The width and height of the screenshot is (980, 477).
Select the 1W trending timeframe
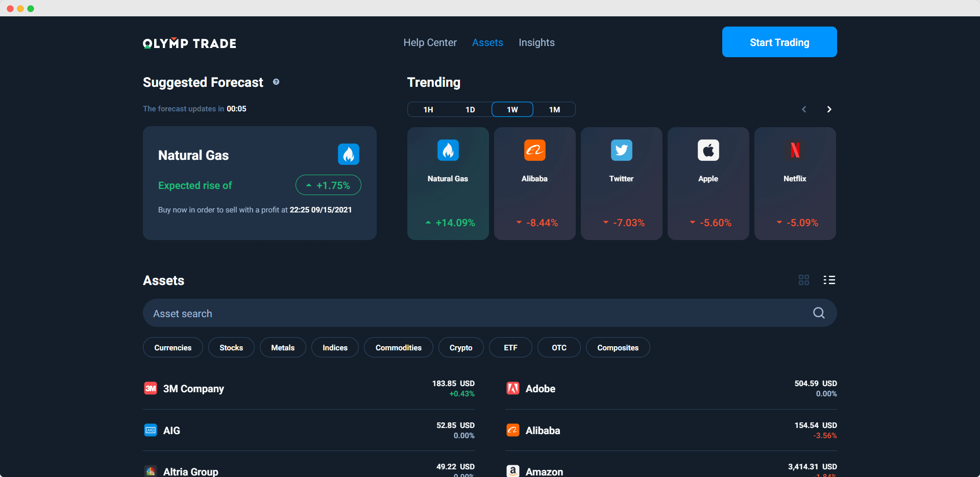[x=512, y=109]
